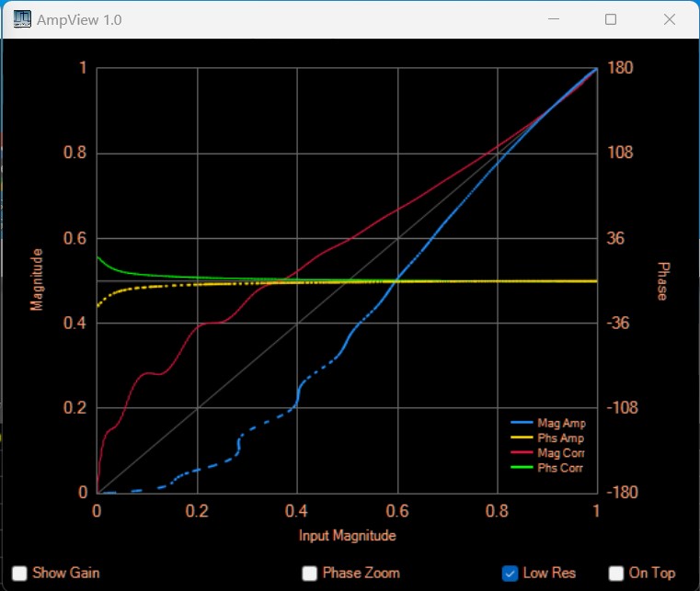700x591 pixels.
Task: Click the blue Mag Amp legend line
Action: click(x=522, y=424)
